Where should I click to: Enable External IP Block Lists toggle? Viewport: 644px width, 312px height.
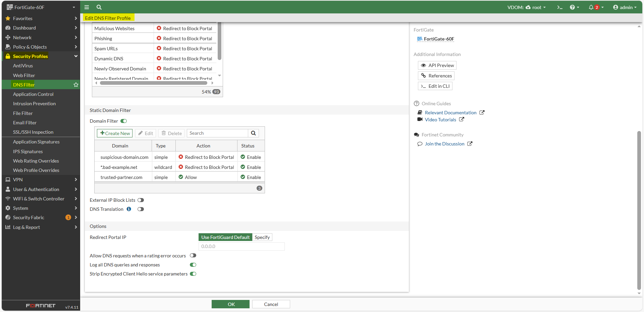(141, 200)
